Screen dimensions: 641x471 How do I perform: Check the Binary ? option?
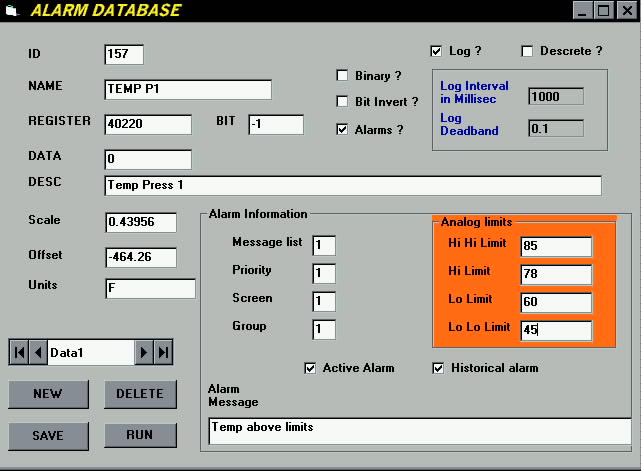(342, 76)
